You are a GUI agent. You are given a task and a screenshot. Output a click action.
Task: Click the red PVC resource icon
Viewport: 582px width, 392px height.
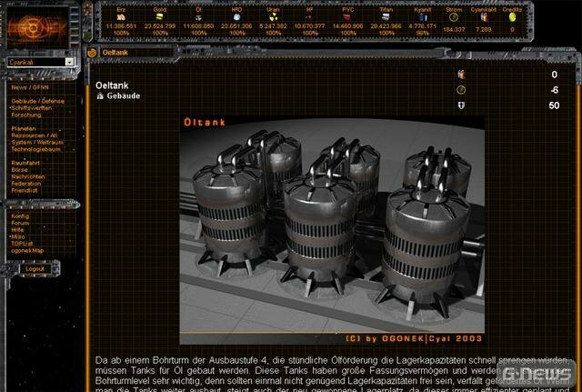point(347,17)
